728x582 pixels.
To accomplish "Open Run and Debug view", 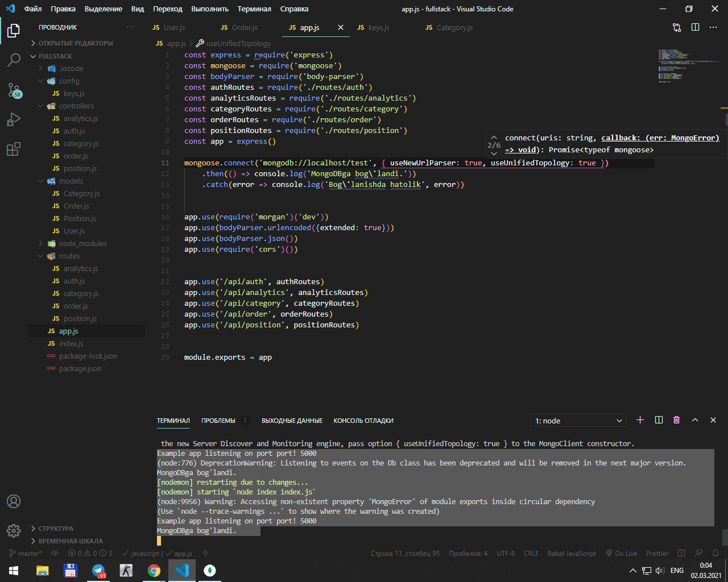I will [x=14, y=119].
